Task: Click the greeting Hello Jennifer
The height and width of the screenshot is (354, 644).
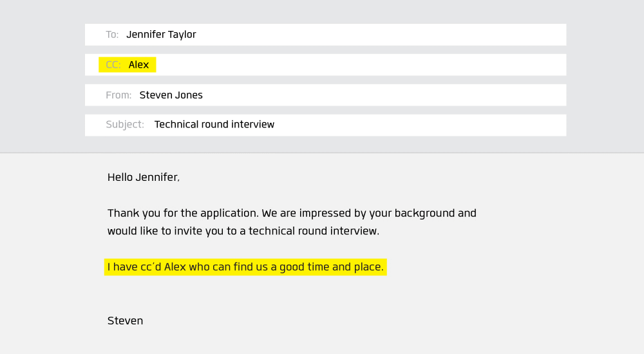Action: pos(144,177)
